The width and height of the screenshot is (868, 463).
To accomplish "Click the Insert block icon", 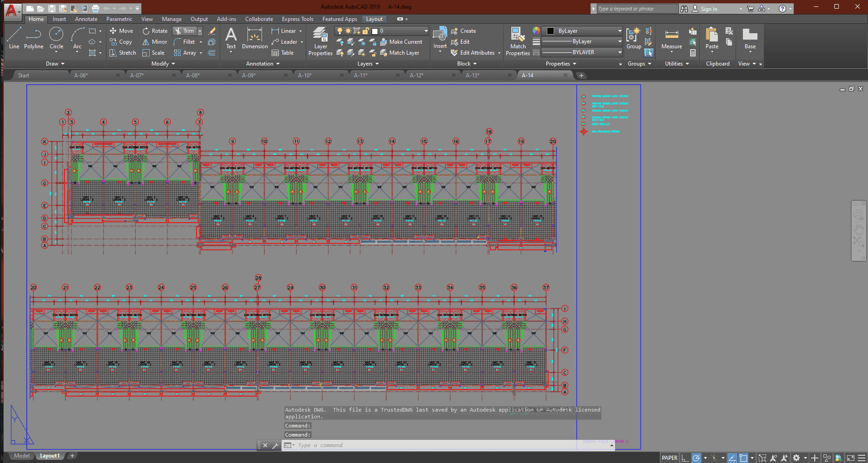I will [x=440, y=38].
